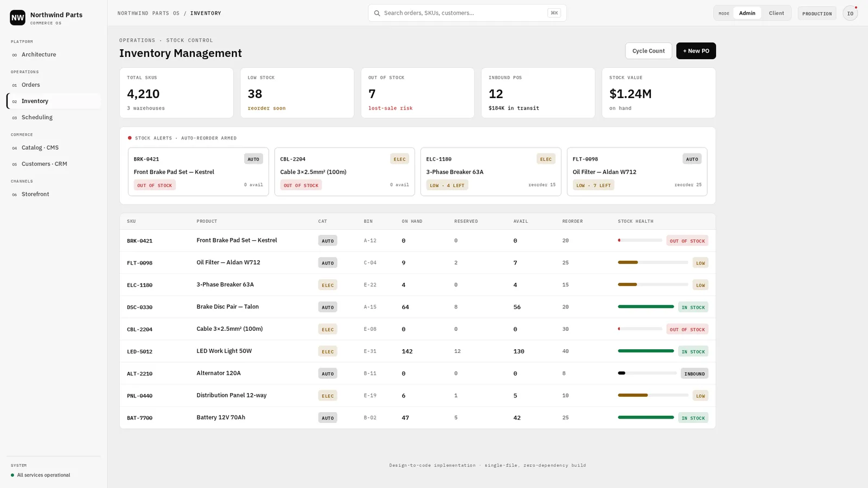Viewport: 868px width, 488px height.
Task: Open the PRODUCTION environment selector
Action: coord(817,14)
